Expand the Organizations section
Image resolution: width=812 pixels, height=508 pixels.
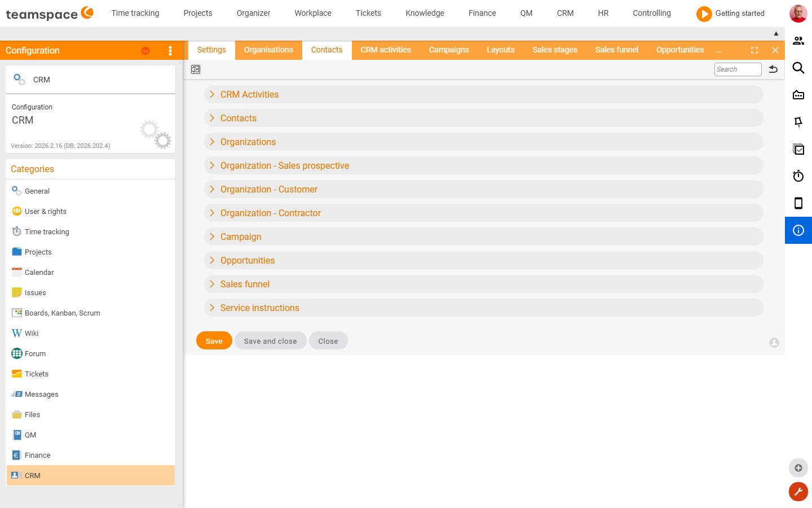(x=483, y=142)
